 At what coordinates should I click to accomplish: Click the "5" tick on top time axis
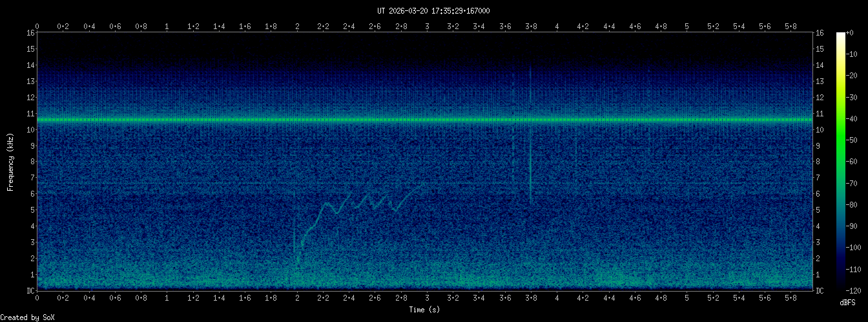coord(687,27)
